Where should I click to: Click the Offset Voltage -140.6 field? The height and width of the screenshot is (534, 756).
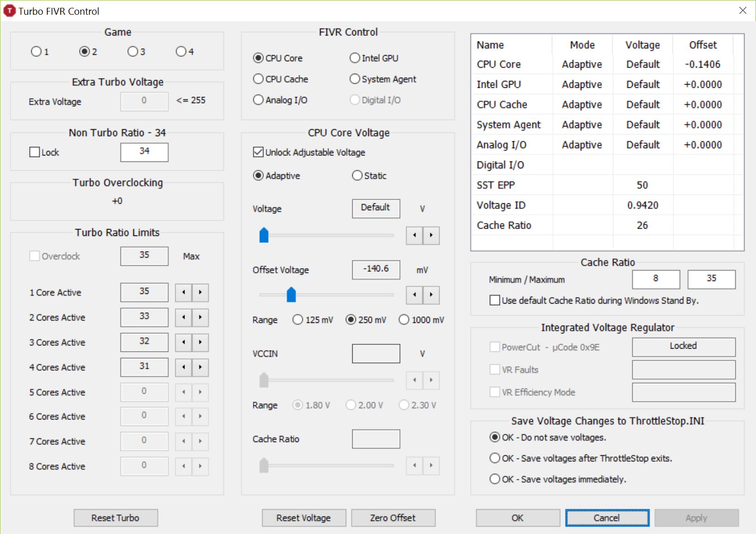tap(376, 270)
